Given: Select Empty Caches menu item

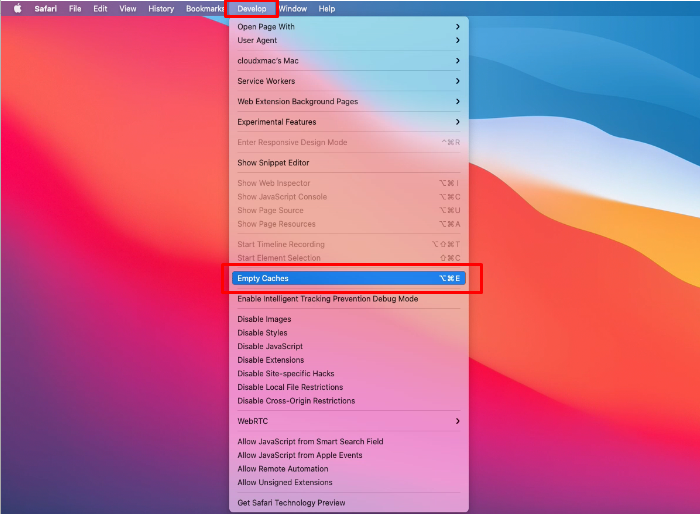Looking at the screenshot, I should click(x=349, y=278).
